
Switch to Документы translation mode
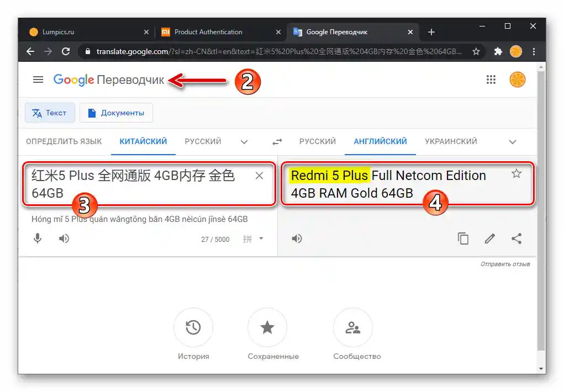click(x=116, y=113)
